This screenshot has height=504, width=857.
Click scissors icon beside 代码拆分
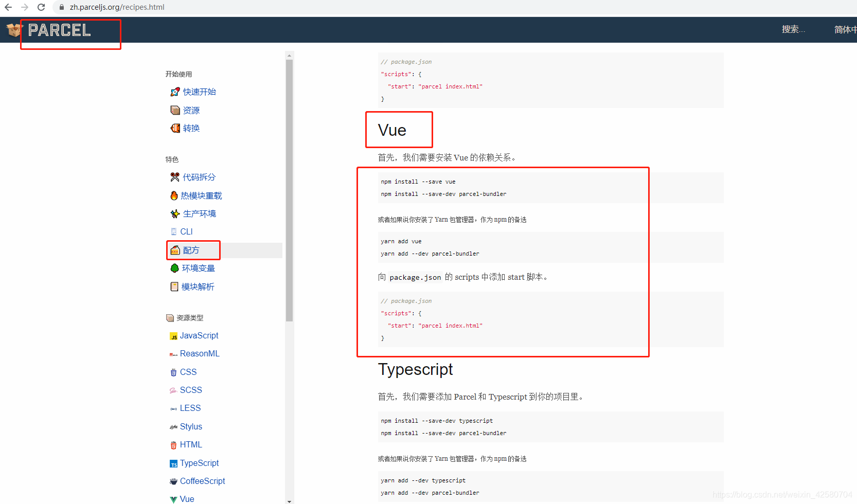[x=175, y=177]
